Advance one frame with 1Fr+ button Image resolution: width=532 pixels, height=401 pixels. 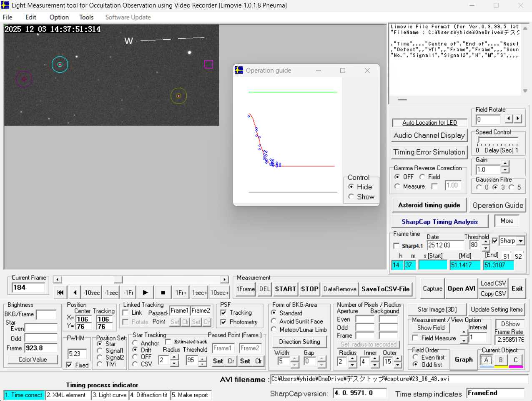[181, 293]
